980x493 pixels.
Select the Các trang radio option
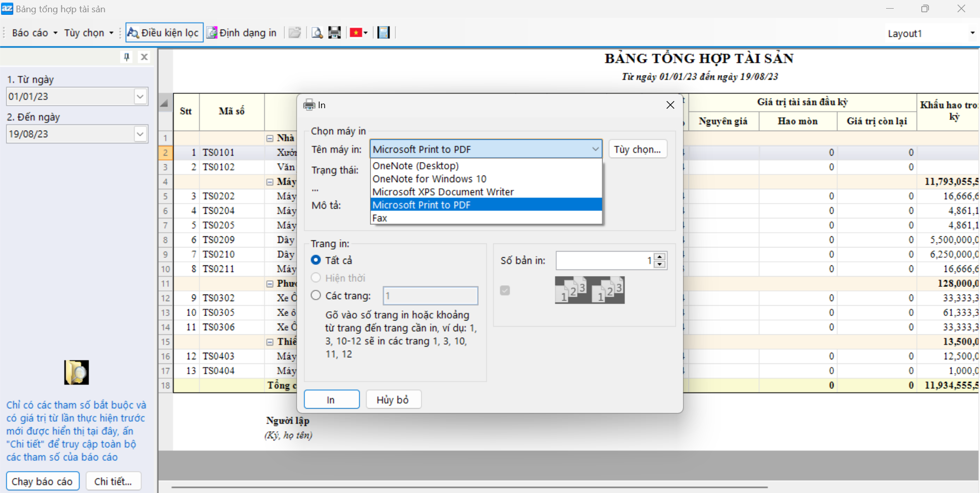pos(316,295)
